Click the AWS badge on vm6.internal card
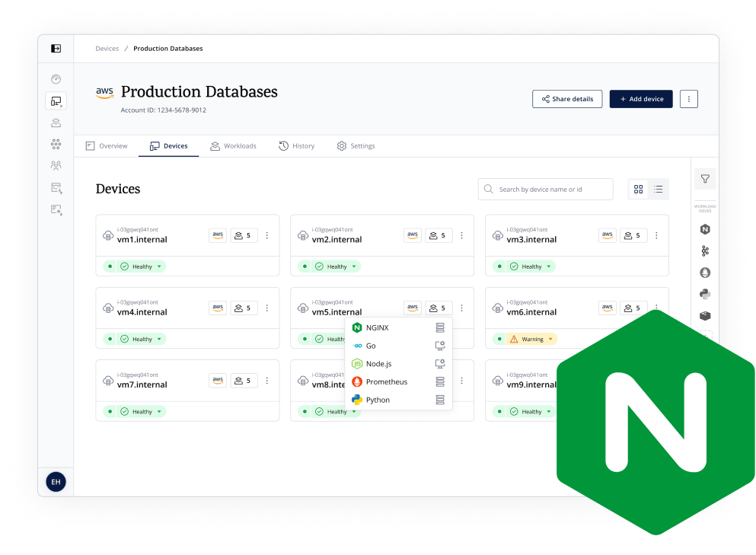This screenshot has height=555, width=756. (608, 308)
